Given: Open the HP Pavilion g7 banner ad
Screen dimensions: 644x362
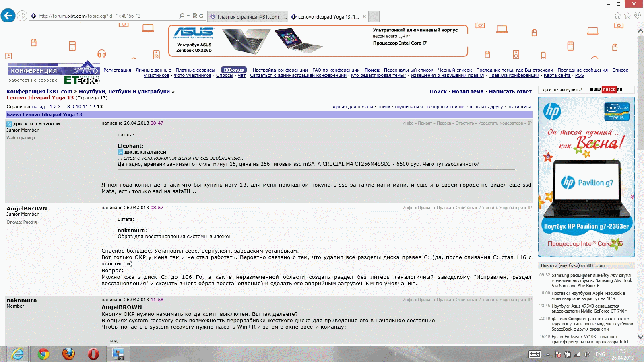Looking at the screenshot, I should [x=586, y=177].
